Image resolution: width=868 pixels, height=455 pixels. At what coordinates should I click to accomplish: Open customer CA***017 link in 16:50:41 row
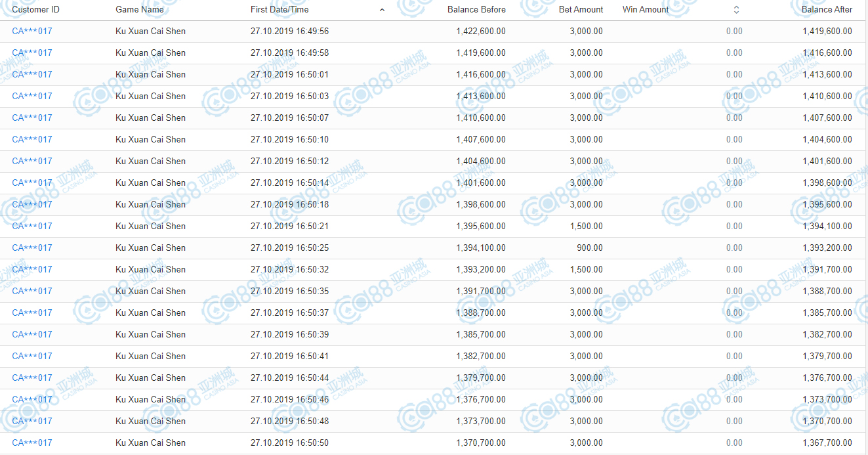32,357
